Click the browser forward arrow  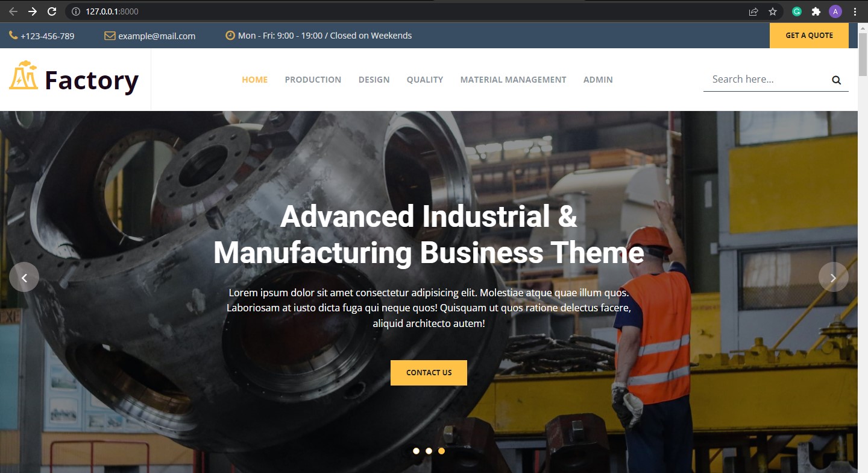coord(33,11)
